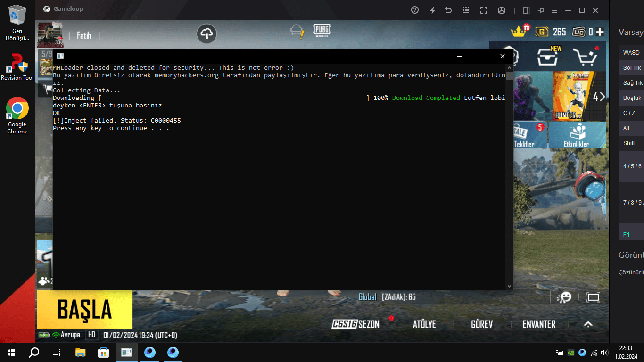644x362 pixels.
Task: Open the Windows Start menu
Action: [x=11, y=352]
